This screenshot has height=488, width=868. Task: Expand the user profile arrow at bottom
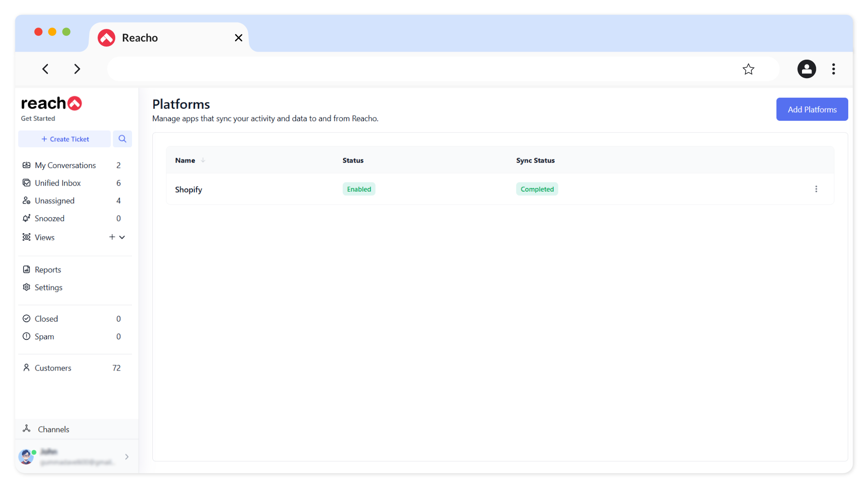pos(127,456)
